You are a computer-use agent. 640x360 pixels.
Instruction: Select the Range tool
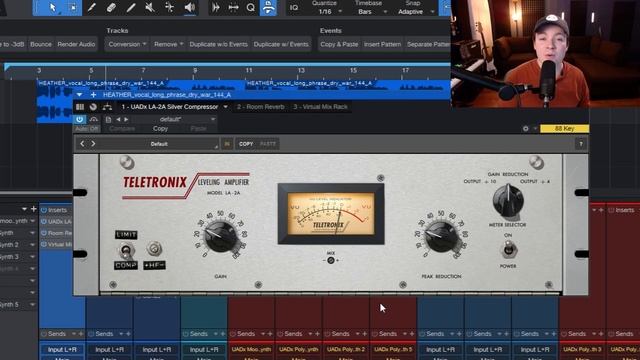pos(72,7)
